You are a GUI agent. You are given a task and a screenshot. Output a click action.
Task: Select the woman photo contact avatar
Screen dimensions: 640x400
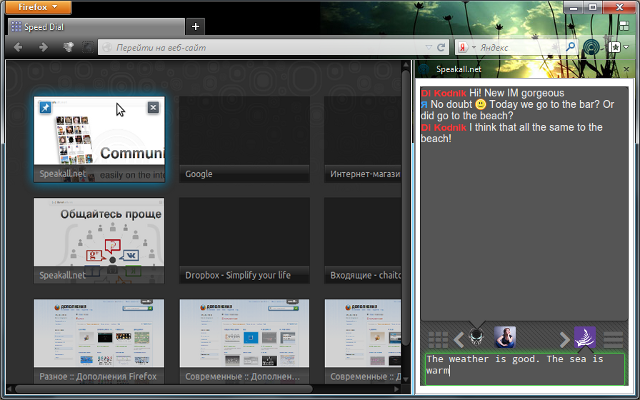tap(505, 338)
